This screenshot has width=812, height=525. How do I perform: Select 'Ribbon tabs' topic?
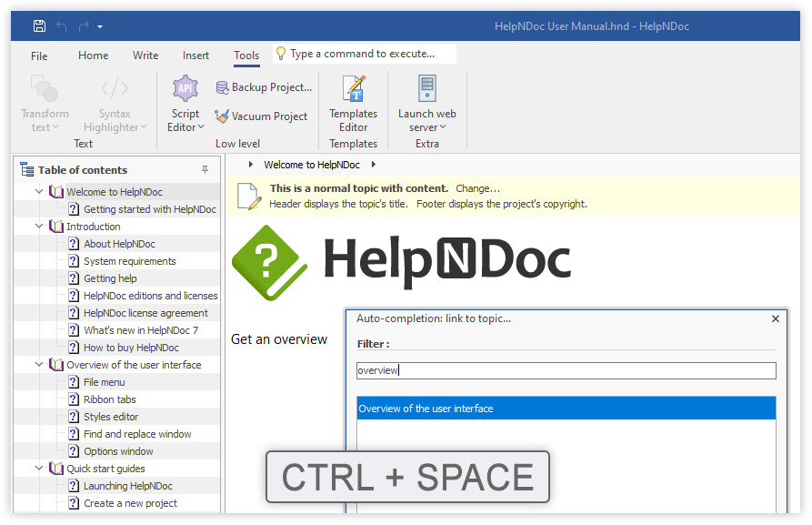pos(109,399)
